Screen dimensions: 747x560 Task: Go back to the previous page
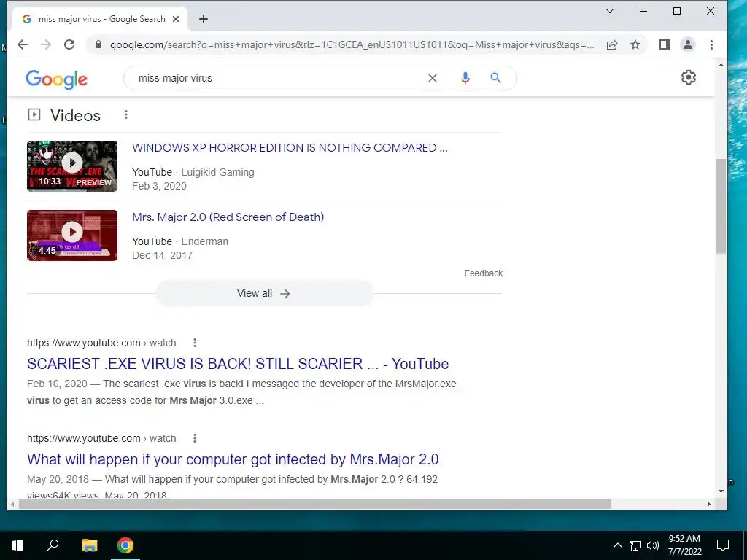click(23, 44)
